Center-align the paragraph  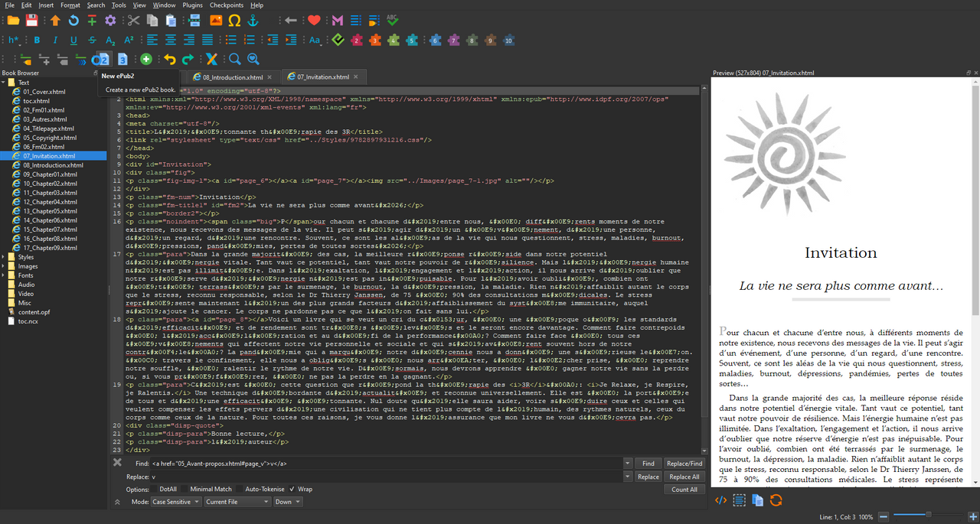[x=171, y=40]
